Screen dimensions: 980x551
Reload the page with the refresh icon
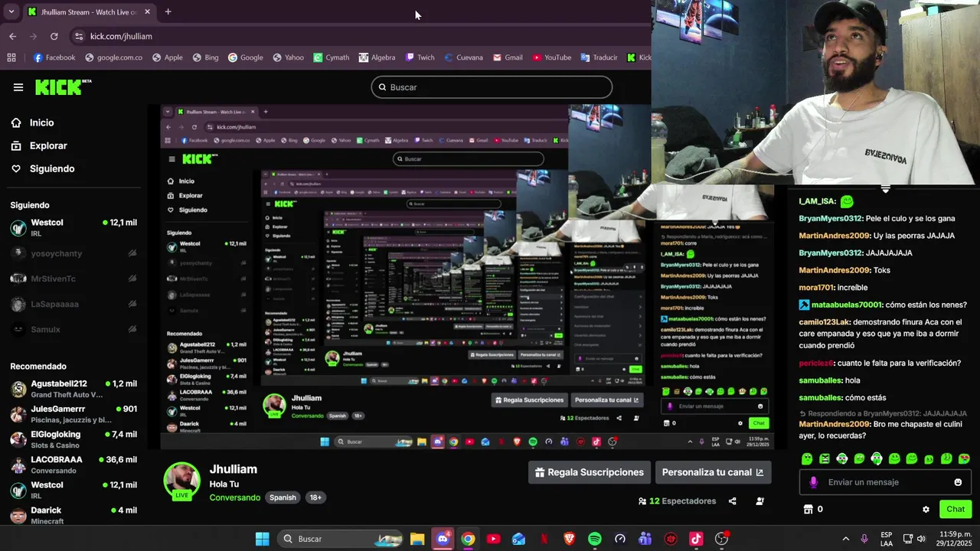click(x=54, y=36)
